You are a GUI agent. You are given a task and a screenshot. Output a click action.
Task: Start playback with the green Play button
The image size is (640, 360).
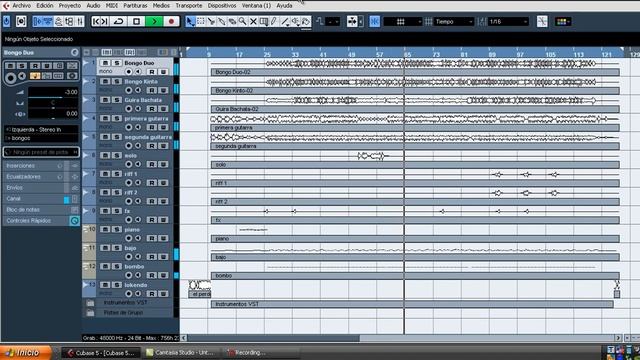point(154,22)
